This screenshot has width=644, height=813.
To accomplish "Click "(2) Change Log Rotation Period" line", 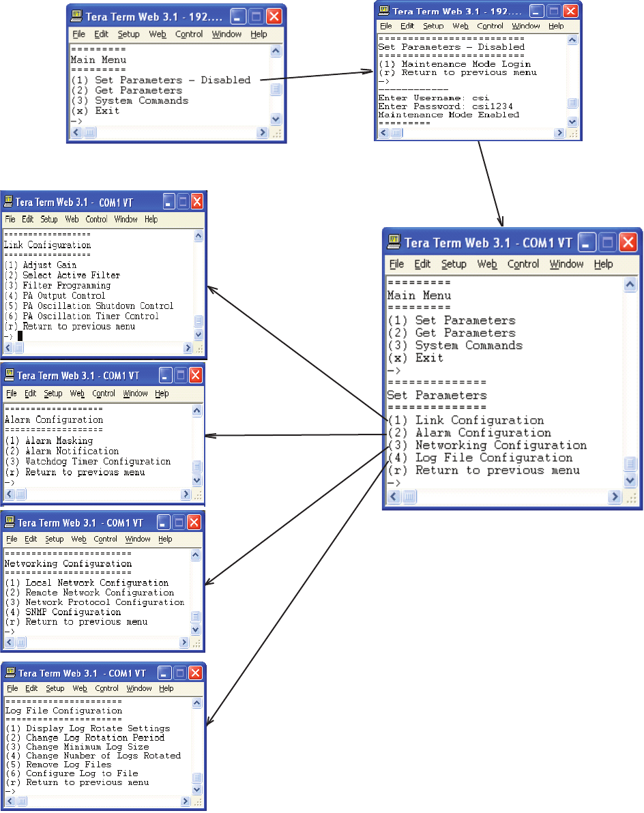I will pos(85,737).
